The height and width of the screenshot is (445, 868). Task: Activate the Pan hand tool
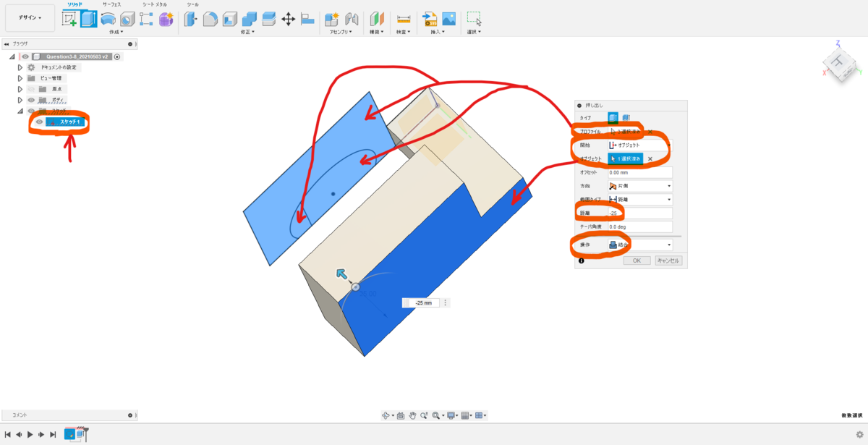coord(412,415)
